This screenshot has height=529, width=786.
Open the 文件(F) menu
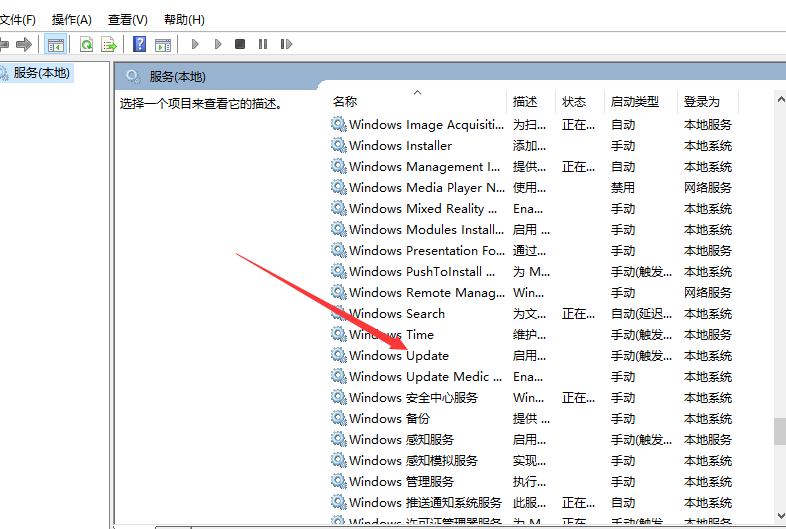coord(18,20)
